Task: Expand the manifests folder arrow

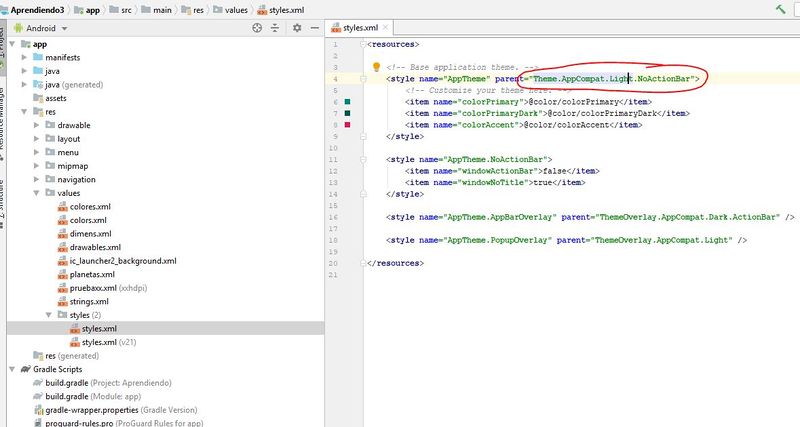Action: (24, 58)
